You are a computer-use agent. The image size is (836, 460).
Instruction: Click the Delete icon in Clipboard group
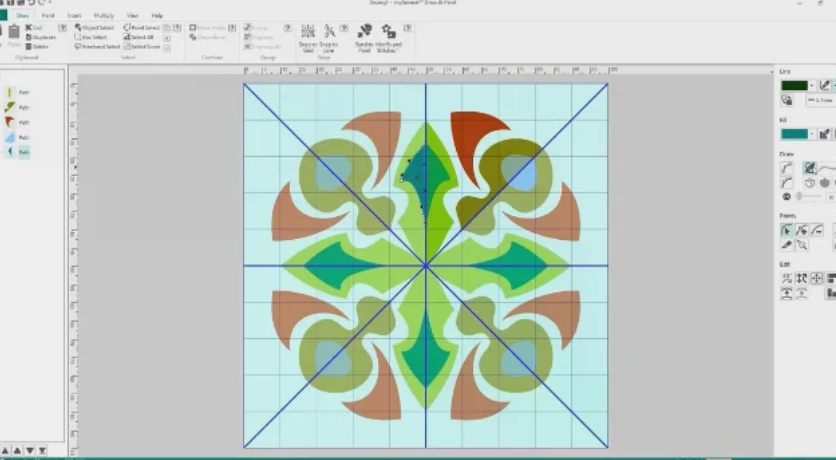(38, 46)
